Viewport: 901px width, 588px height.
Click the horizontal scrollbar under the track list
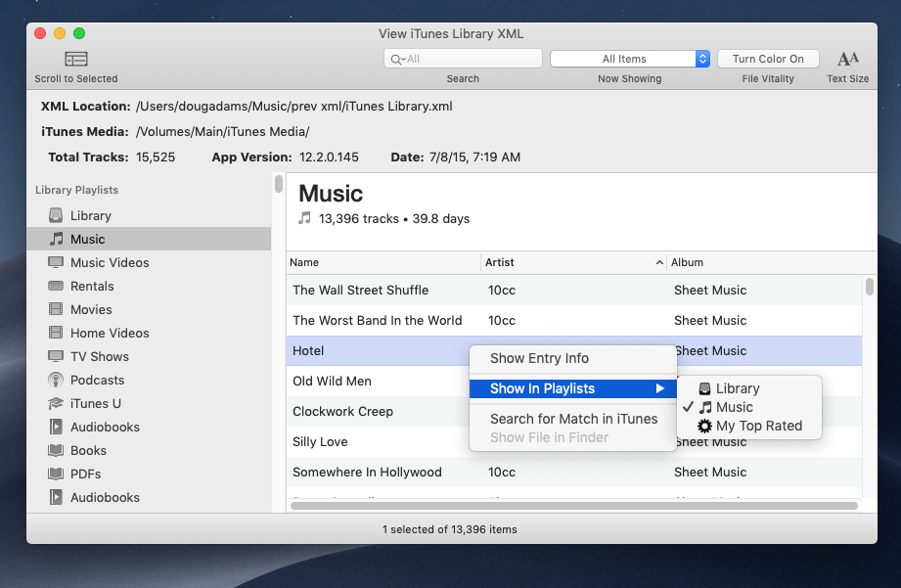574,506
